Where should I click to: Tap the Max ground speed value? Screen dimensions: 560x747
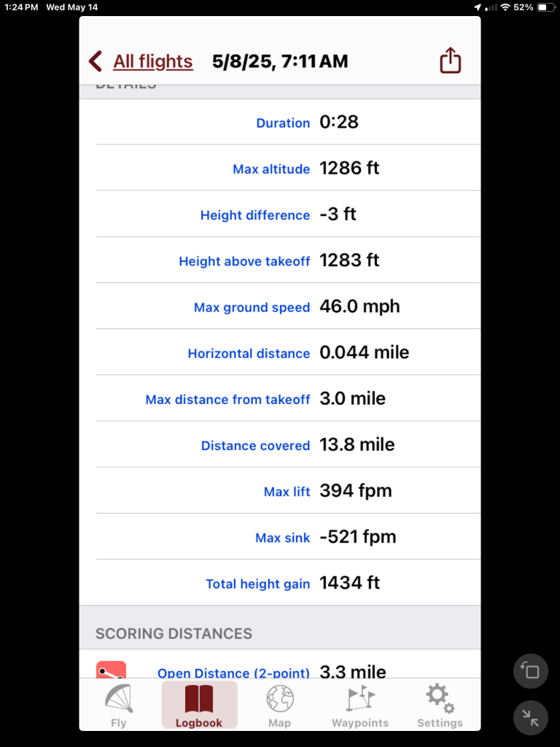pos(359,307)
